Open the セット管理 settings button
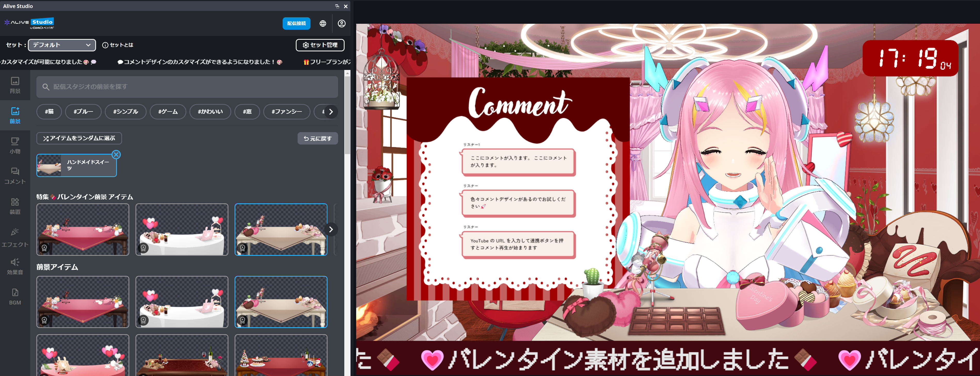The width and height of the screenshot is (980, 376). click(x=320, y=45)
